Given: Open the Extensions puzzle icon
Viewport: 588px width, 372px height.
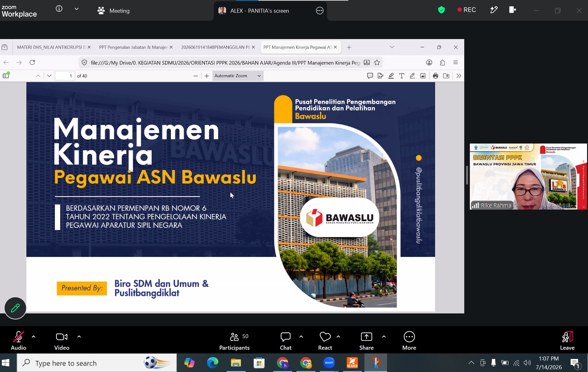Looking at the screenshot, I should [x=443, y=62].
